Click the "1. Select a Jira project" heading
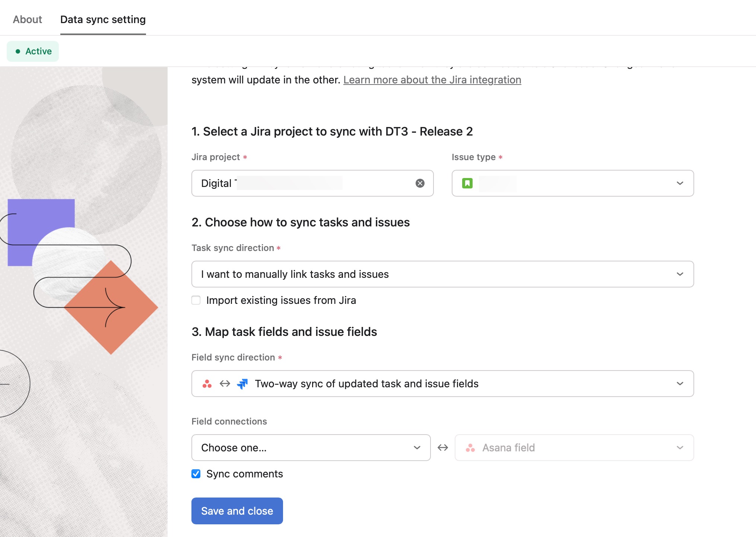This screenshot has height=537, width=756. 332,131
